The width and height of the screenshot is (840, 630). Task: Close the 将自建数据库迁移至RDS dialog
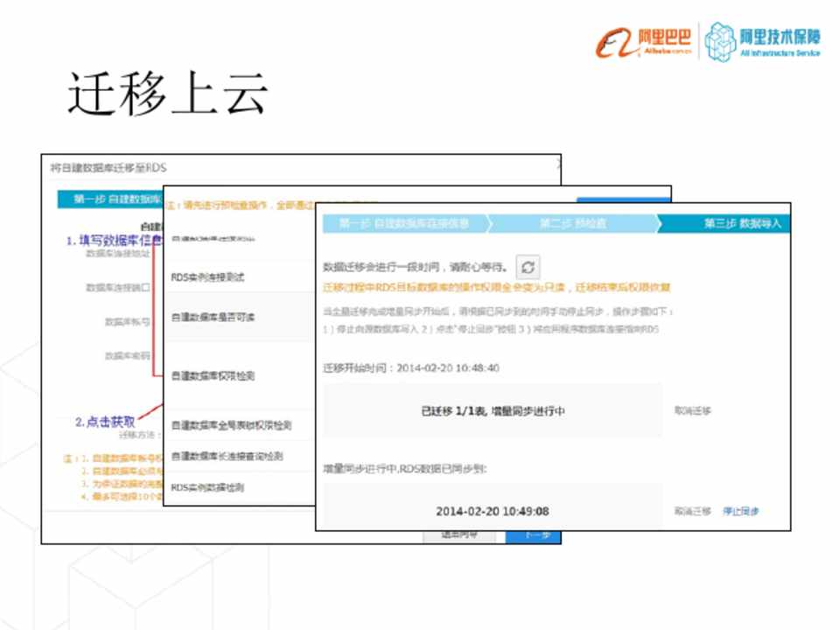pyautogui.click(x=558, y=164)
